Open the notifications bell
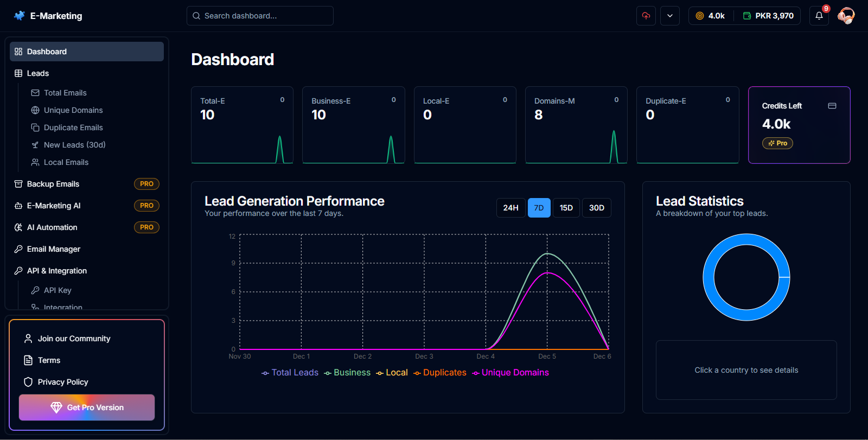The width and height of the screenshot is (868, 440). coord(819,16)
